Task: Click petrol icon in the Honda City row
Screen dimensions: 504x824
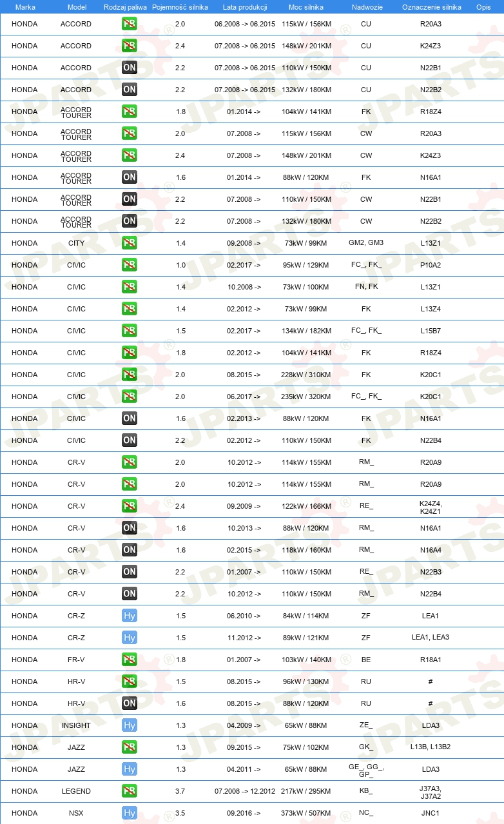Action: tap(130, 243)
